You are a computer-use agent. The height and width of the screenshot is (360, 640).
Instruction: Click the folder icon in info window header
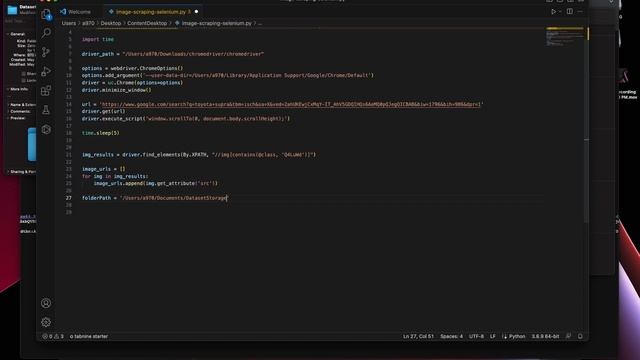pyautogui.click(x=12, y=9)
